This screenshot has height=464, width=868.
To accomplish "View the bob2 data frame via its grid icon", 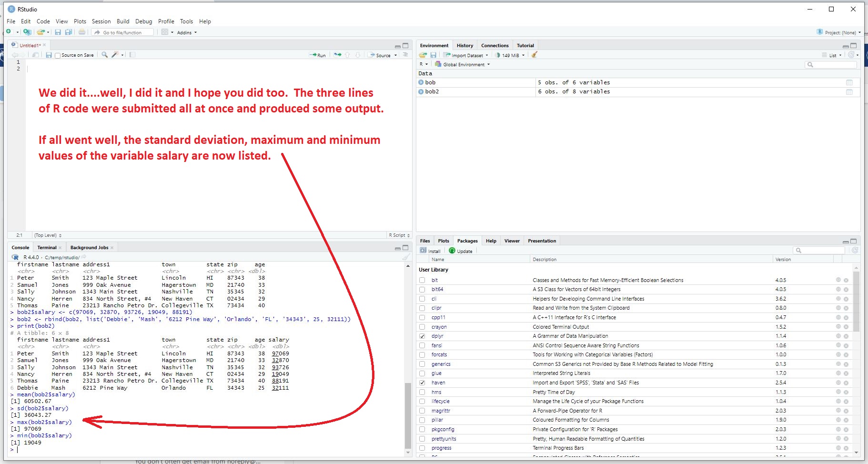I will 849,91.
